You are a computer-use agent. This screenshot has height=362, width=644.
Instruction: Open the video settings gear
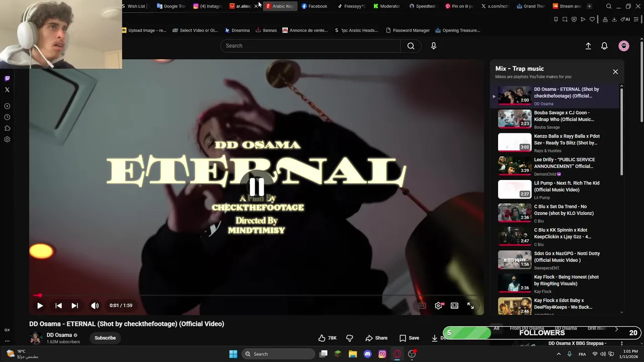pyautogui.click(x=439, y=306)
